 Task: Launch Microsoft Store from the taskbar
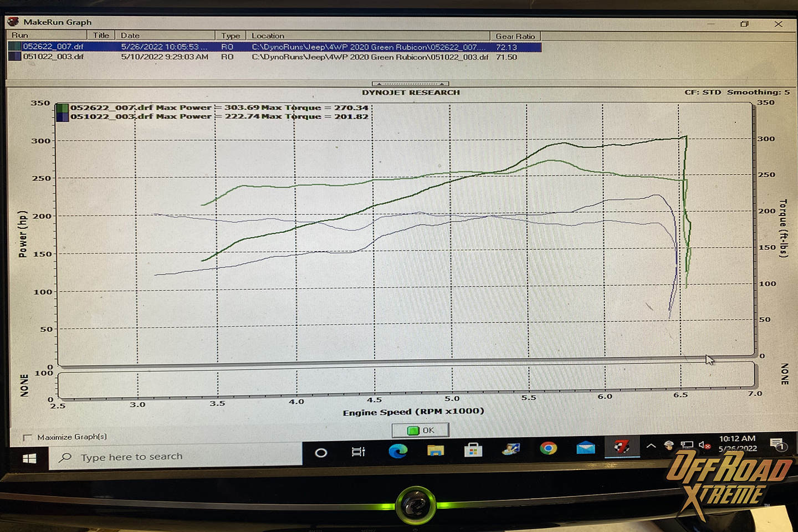[473, 449]
